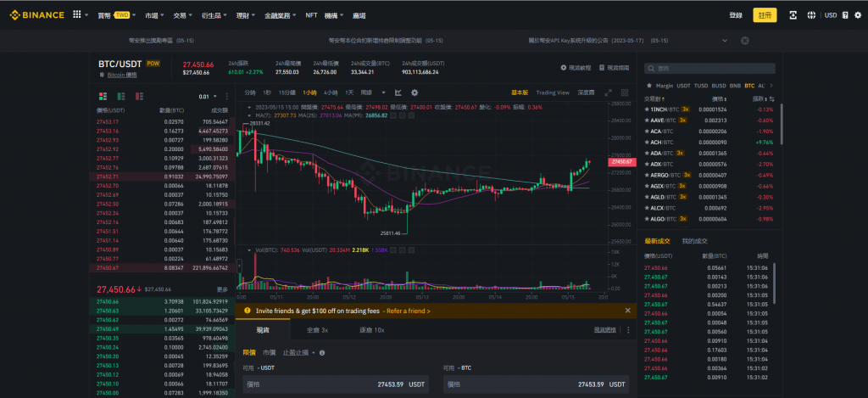Show sell orders only order book view

pos(140,96)
